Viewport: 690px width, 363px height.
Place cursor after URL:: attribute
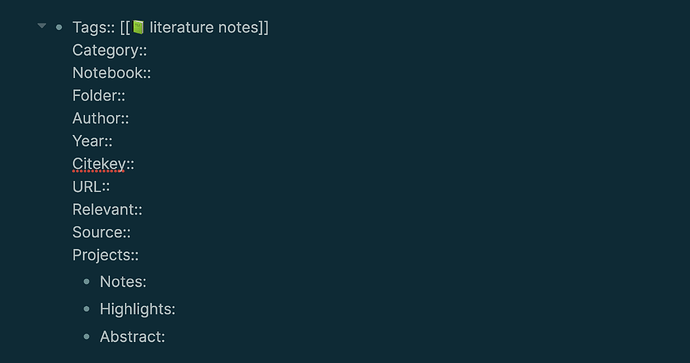tap(111, 187)
